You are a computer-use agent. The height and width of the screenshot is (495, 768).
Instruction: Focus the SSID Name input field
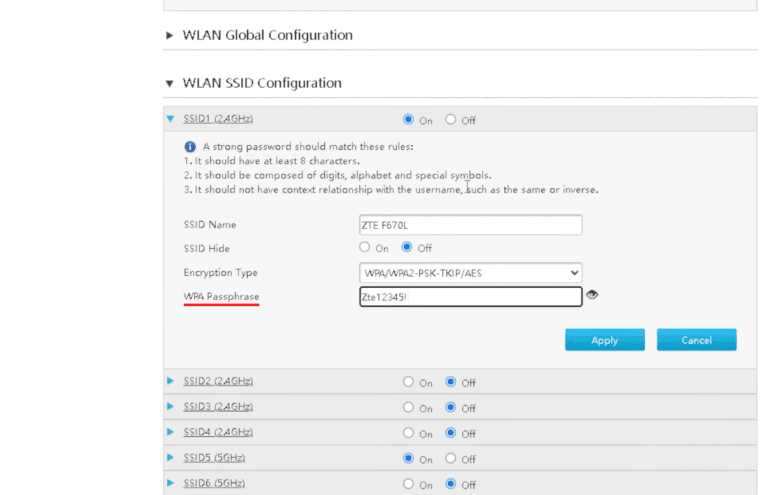coord(470,225)
